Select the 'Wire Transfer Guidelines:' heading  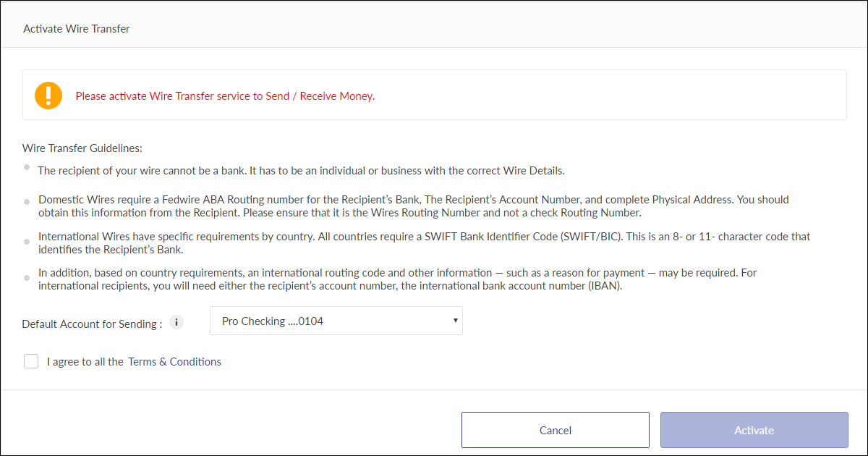[x=82, y=148]
